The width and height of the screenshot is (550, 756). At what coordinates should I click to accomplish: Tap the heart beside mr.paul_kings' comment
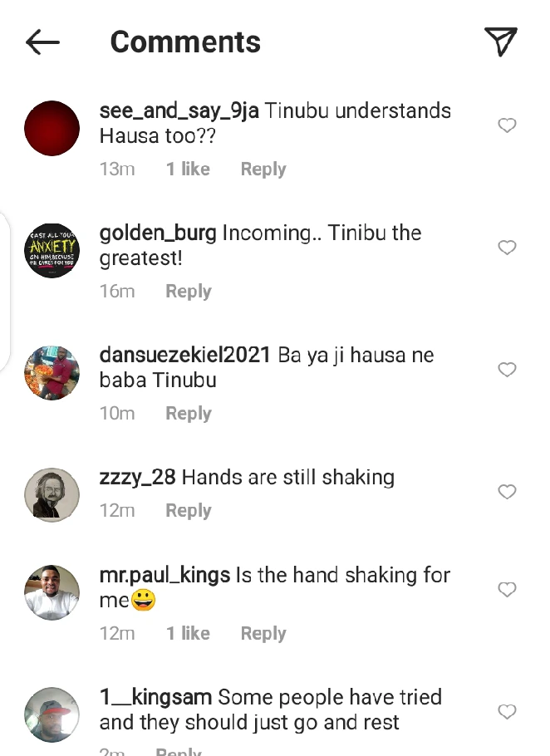pos(507,589)
